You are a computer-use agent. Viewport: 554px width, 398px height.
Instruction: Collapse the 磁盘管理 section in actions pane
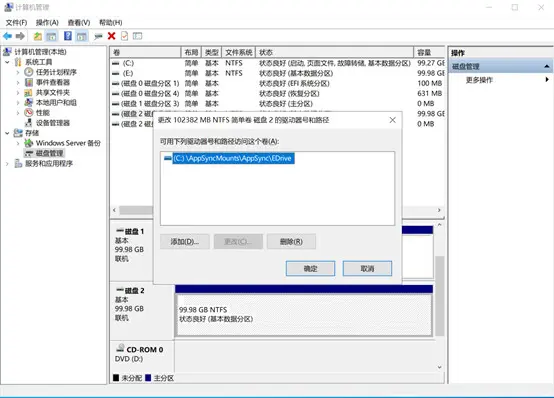[547, 66]
